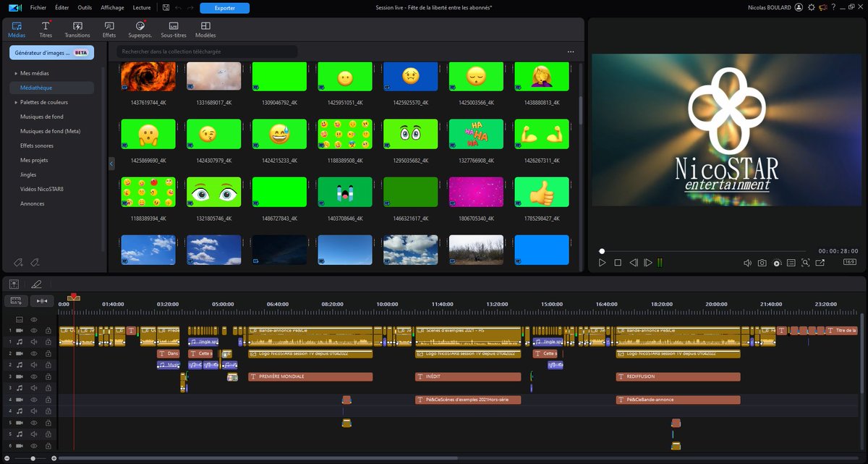Open the settings gear icon
The height and width of the screenshot is (464, 868).
(x=811, y=7)
